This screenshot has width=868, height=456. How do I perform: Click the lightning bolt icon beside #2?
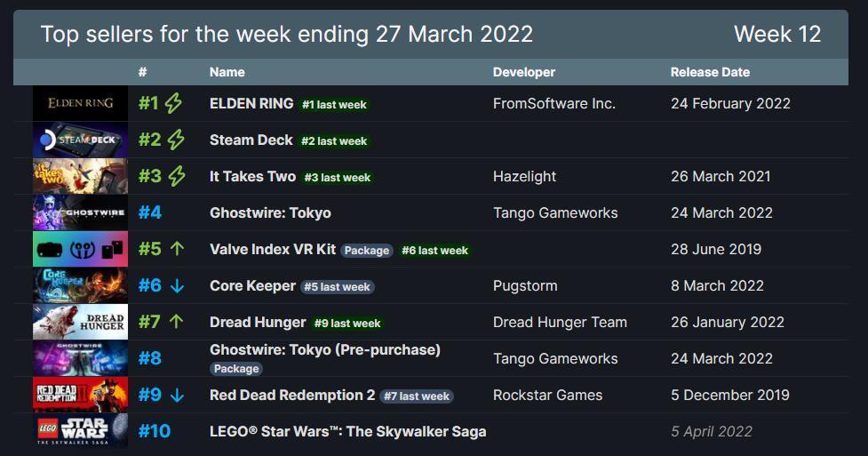[176, 140]
